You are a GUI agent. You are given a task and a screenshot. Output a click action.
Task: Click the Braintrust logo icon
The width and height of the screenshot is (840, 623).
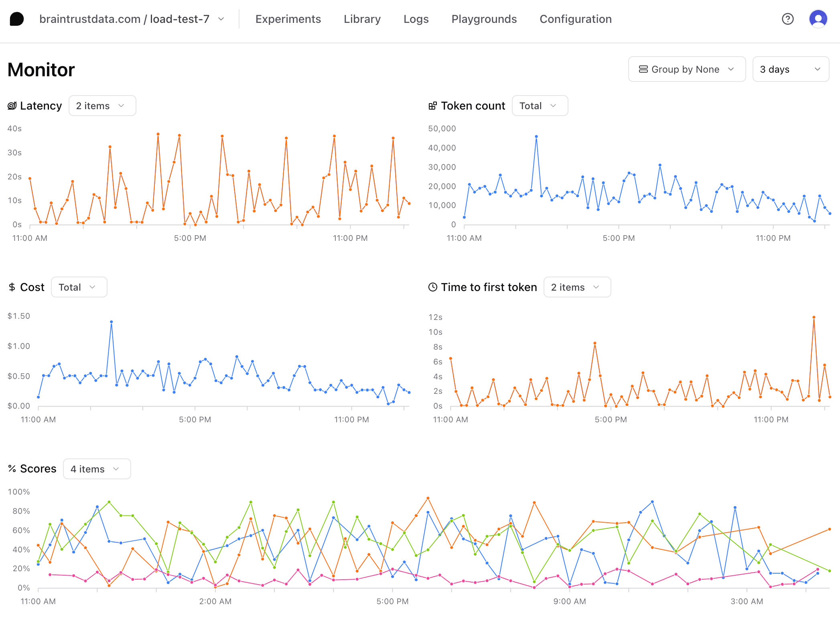pyautogui.click(x=17, y=19)
